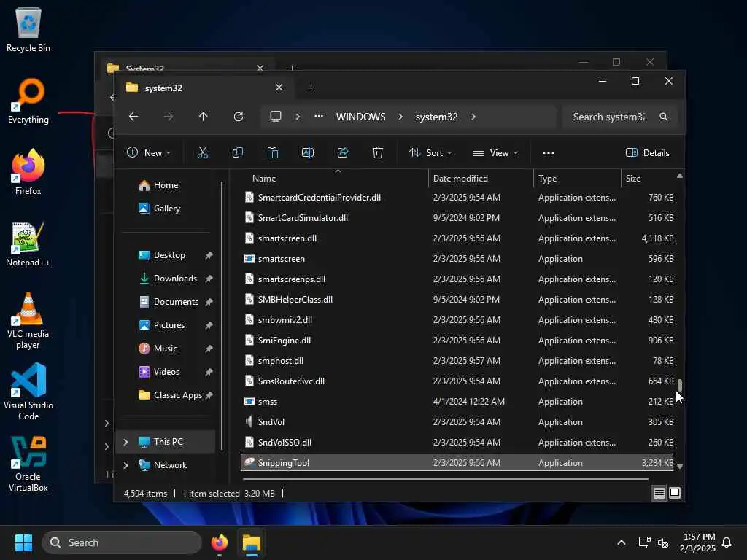Screen dimensions: 747x560
Task: Open Visual Studio Code desktop shortcut
Action: coord(28,392)
